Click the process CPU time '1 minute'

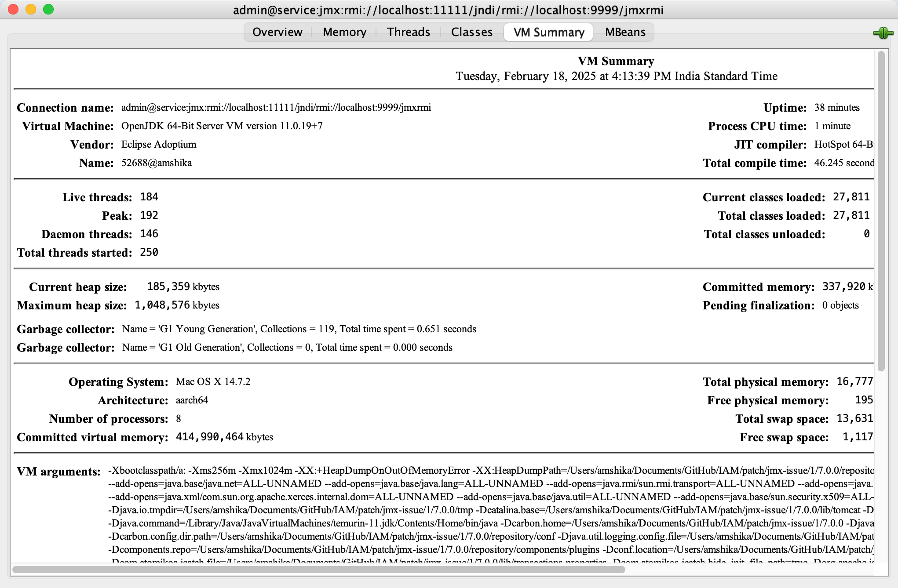(832, 126)
